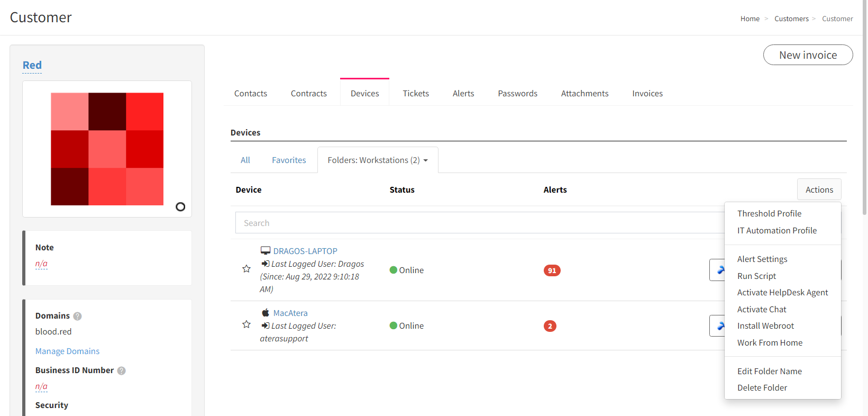Favorite the DRAGOS-LAPTOP device star

(246, 269)
